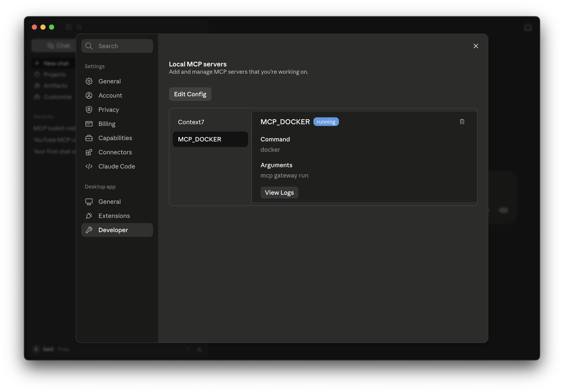Open General under Settings section
Image resolution: width=564 pixels, height=392 pixels.
[x=117, y=81]
